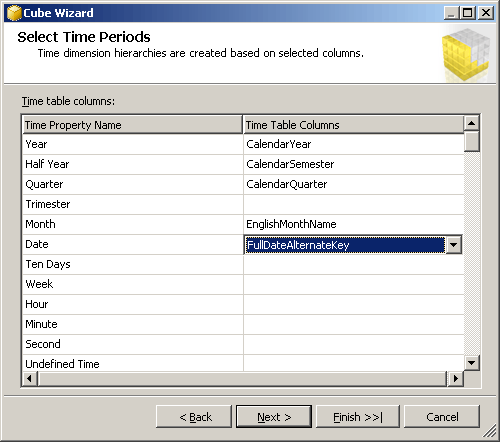Click the yellow cube graphic in header
This screenshot has width=500, height=442.
(467, 54)
